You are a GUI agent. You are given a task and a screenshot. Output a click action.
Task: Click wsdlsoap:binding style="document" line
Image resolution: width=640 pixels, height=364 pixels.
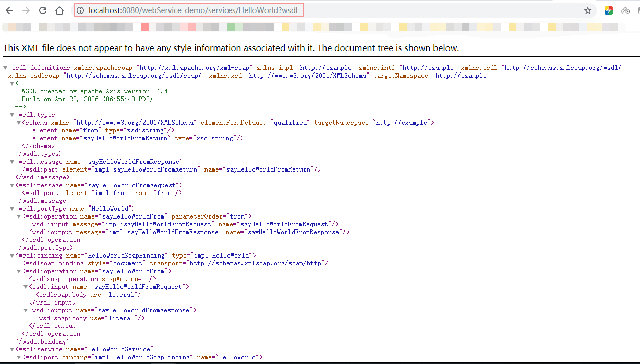[177, 263]
